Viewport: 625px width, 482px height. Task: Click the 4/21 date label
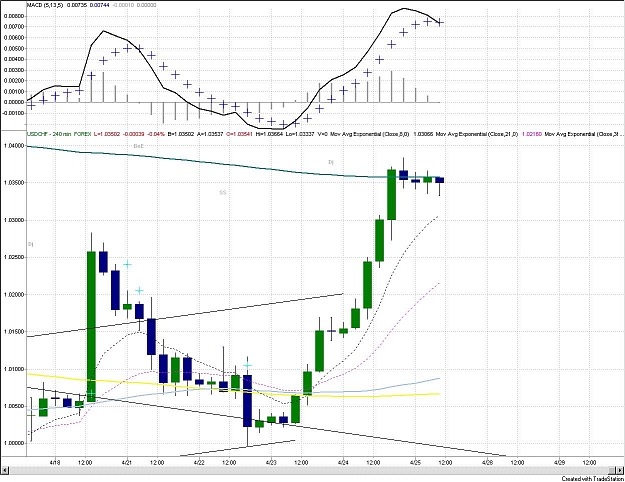coord(127,462)
